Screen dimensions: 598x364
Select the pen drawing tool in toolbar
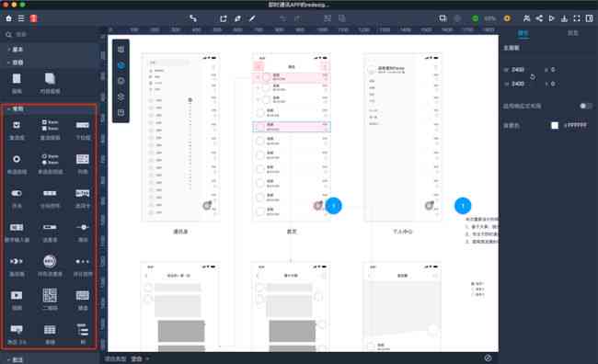coord(252,18)
